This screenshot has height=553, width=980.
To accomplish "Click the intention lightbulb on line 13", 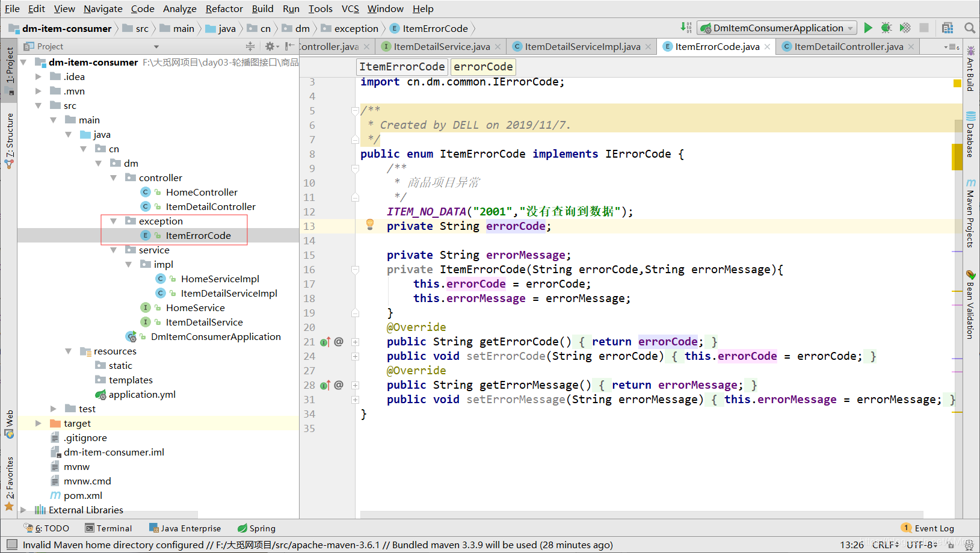I will click(x=370, y=224).
